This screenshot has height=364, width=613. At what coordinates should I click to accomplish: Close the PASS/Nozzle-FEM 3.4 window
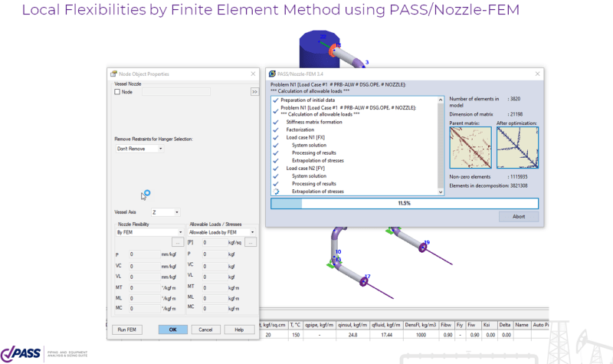537,74
